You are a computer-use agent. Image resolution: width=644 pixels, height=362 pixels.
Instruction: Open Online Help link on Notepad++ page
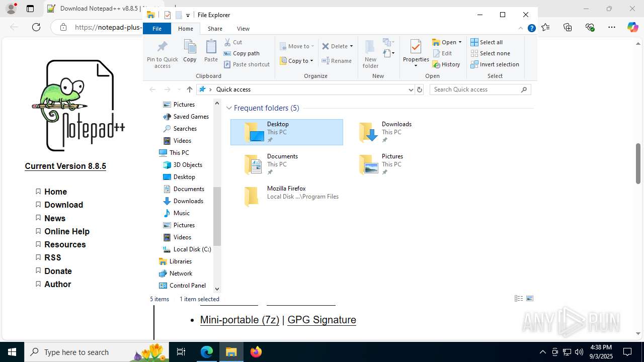67,231
